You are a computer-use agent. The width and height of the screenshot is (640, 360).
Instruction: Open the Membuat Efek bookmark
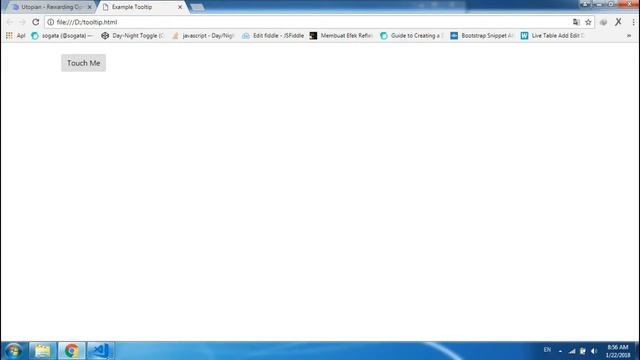pyautogui.click(x=341, y=36)
